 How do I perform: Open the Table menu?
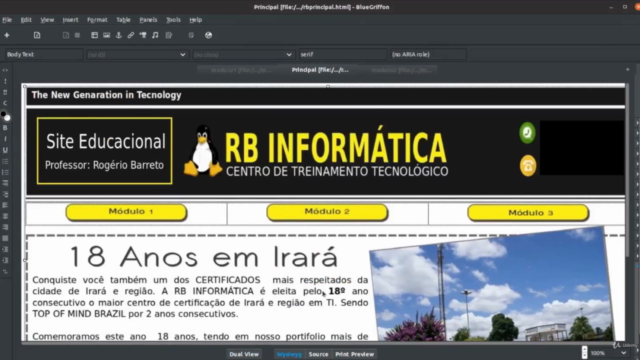pos(123,20)
